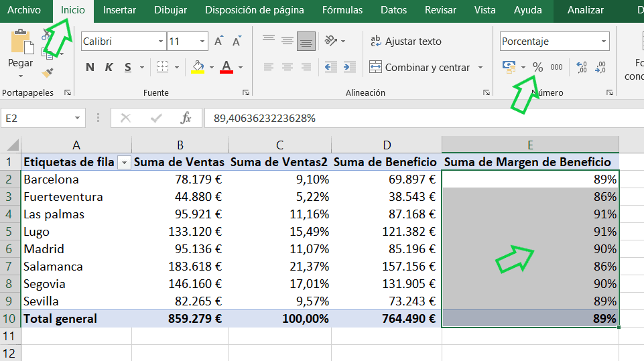Screen dimensions: 644x361
Task: Open the borders dropdown arrow
Action: click(177, 67)
